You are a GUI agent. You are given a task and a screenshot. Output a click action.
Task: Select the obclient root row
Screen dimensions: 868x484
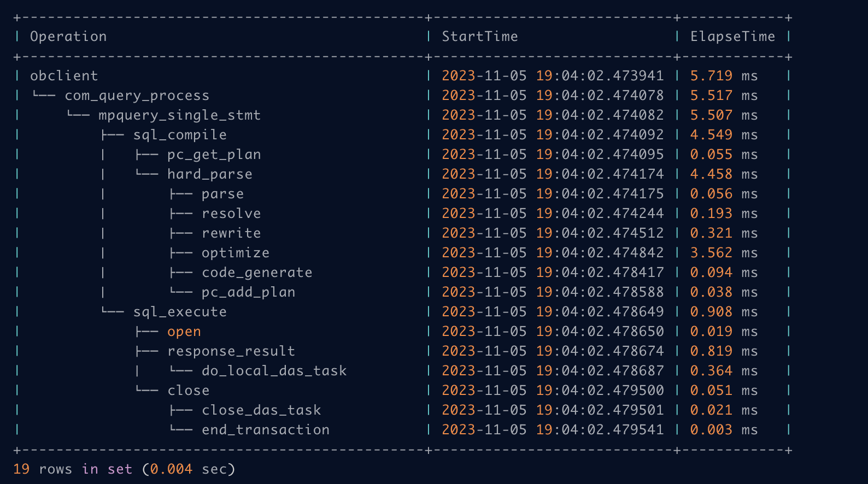click(64, 76)
